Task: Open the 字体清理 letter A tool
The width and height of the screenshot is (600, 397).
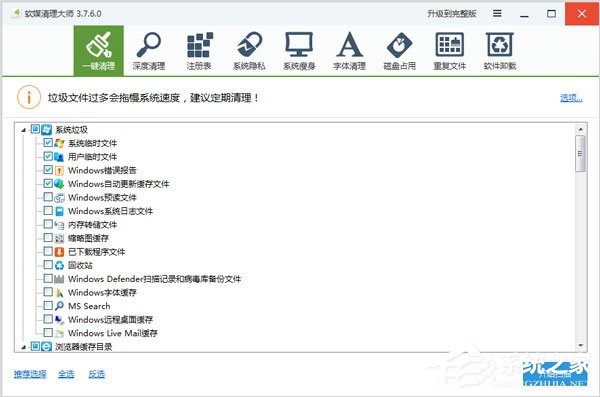Action: 349,51
